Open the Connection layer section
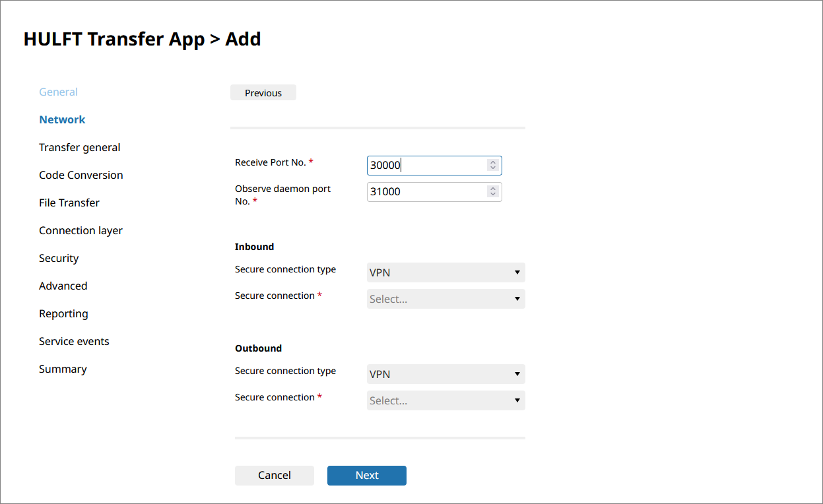This screenshot has width=823, height=504. 81,231
